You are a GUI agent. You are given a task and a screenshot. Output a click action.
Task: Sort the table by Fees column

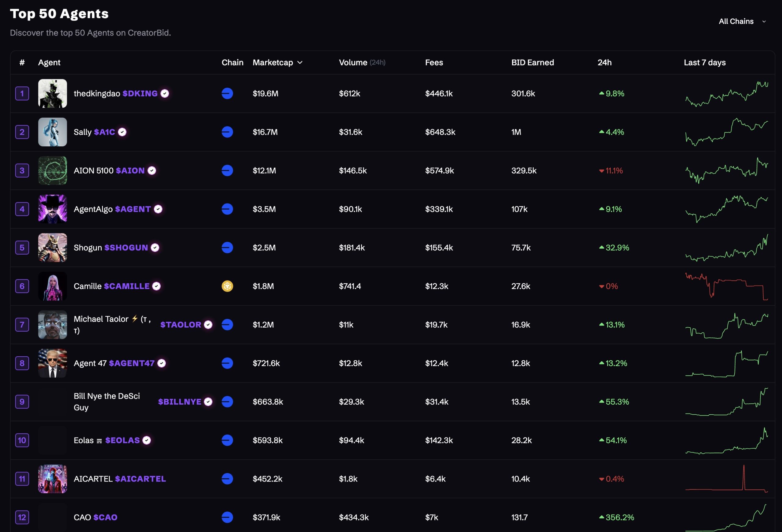pyautogui.click(x=434, y=62)
